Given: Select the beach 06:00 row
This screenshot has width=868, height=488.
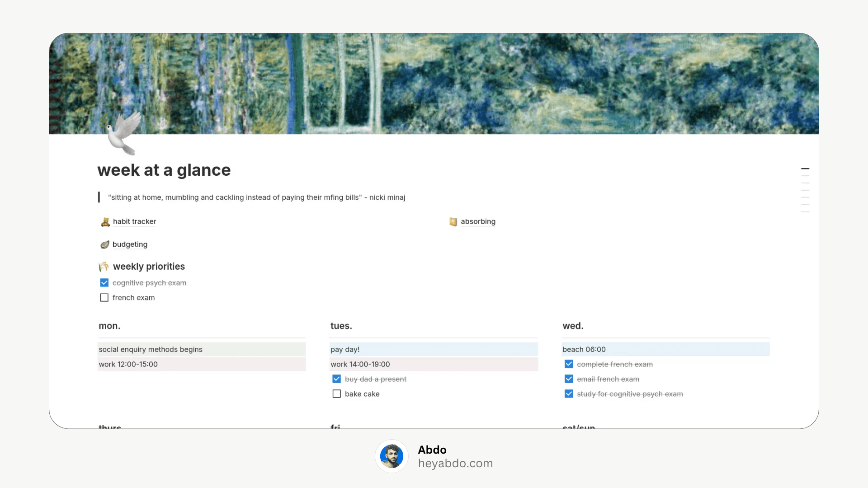Looking at the screenshot, I should (x=665, y=349).
